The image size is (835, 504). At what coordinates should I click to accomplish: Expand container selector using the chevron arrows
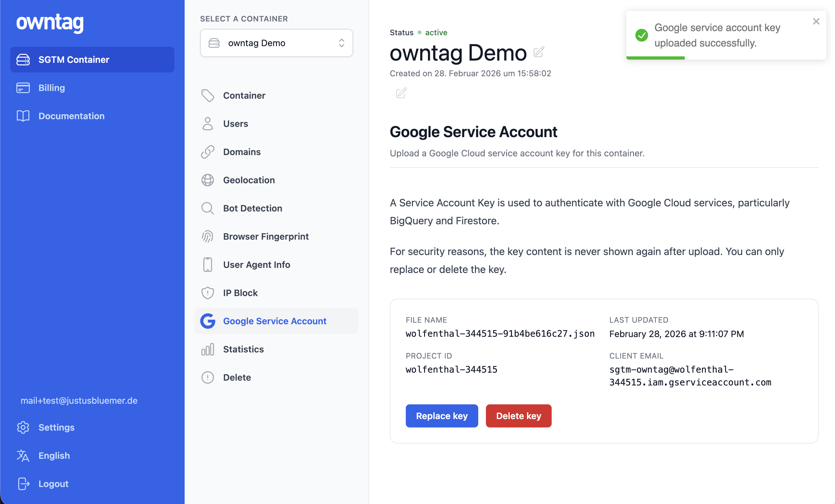point(341,43)
